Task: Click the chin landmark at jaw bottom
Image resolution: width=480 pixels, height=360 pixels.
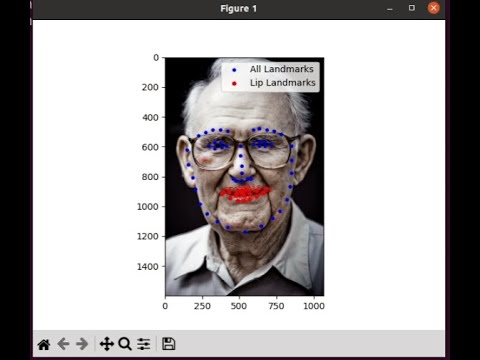Action: [246, 232]
